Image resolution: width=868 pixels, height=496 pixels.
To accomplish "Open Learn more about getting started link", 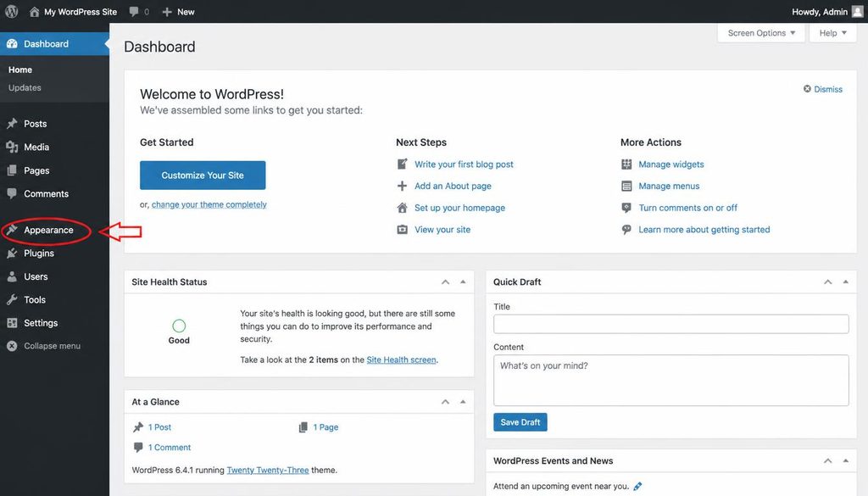I will pos(704,229).
